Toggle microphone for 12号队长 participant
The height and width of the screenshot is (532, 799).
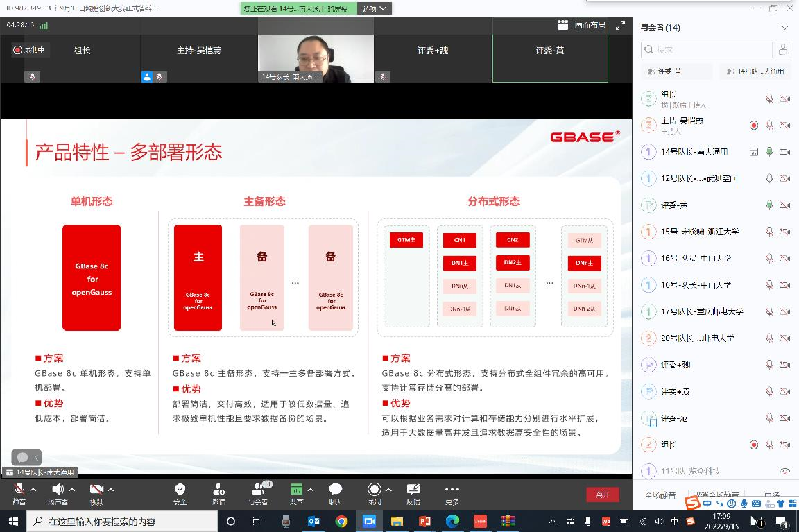point(769,178)
